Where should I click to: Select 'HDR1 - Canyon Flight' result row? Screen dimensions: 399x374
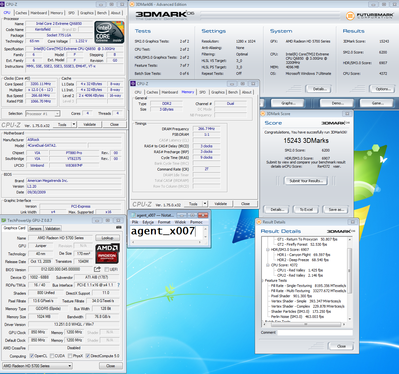[x=303, y=255]
